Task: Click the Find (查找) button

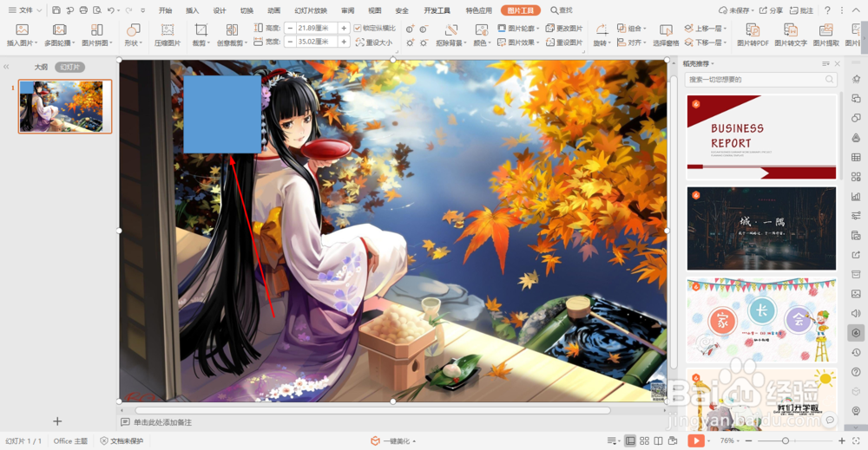Action: [562, 10]
